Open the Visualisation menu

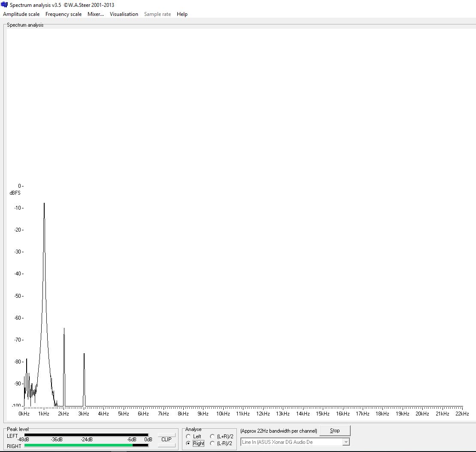(124, 14)
